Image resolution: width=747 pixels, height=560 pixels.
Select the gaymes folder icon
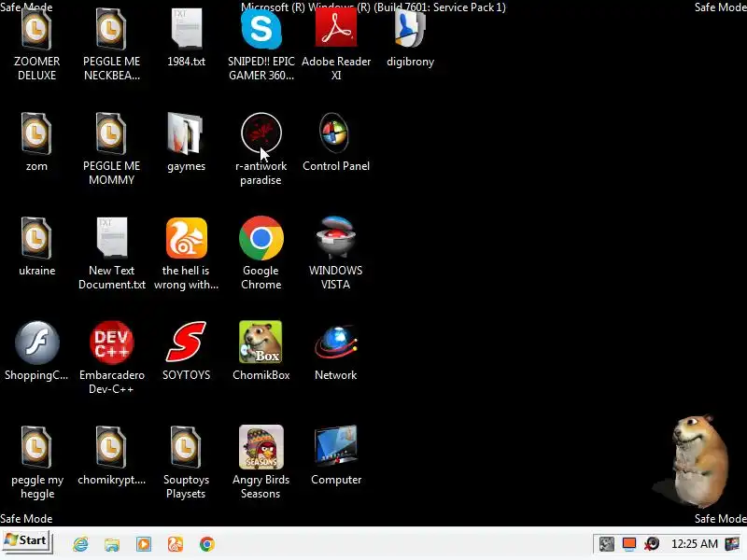point(186,133)
